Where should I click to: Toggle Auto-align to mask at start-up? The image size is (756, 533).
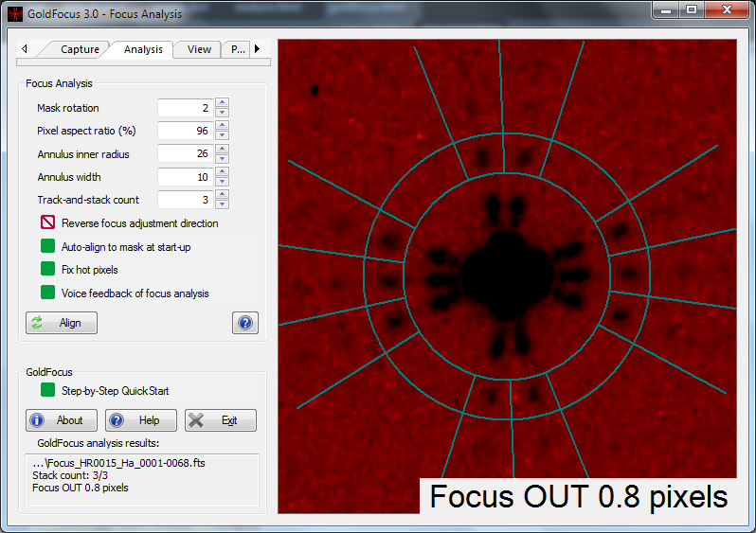(x=47, y=246)
